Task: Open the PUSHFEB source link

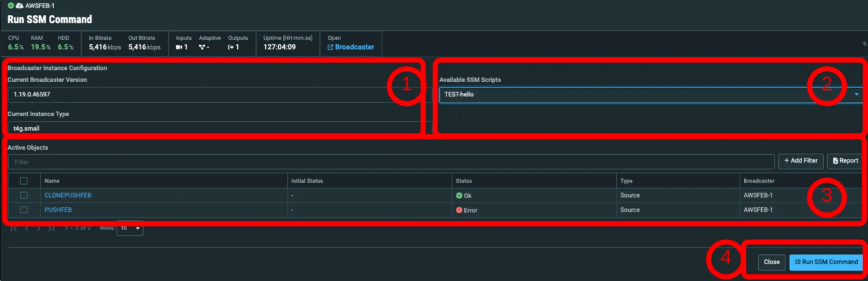Action: (58, 210)
